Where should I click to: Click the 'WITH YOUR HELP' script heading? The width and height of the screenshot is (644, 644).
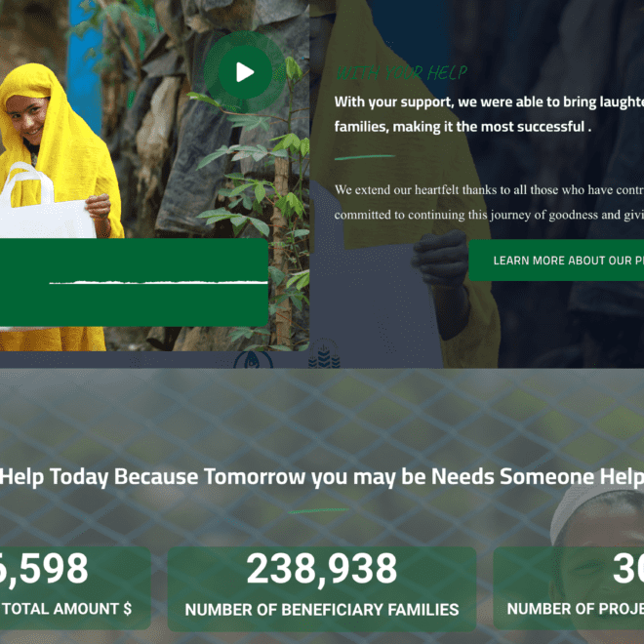402,73
